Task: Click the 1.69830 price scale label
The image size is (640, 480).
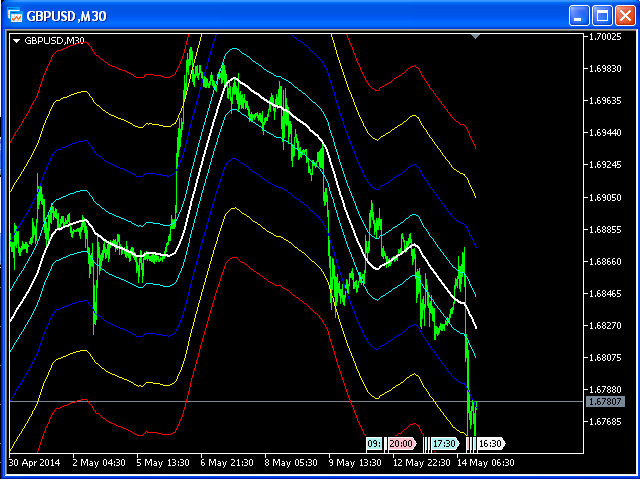Action: [604, 69]
